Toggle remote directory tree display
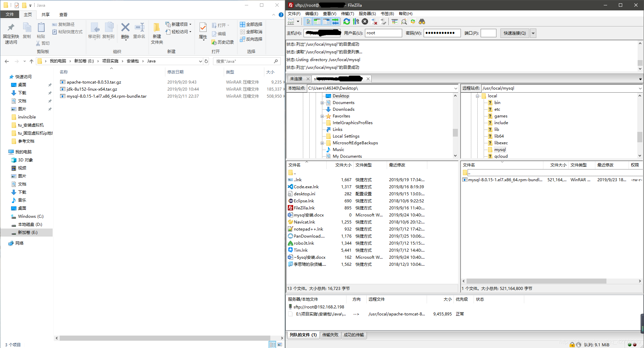The width and height of the screenshot is (644, 348). point(326,21)
